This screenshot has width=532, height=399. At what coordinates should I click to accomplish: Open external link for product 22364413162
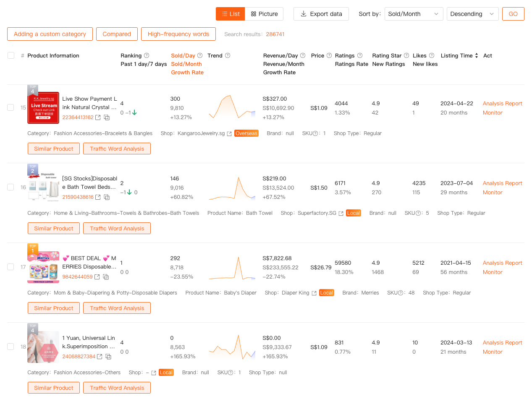click(98, 117)
